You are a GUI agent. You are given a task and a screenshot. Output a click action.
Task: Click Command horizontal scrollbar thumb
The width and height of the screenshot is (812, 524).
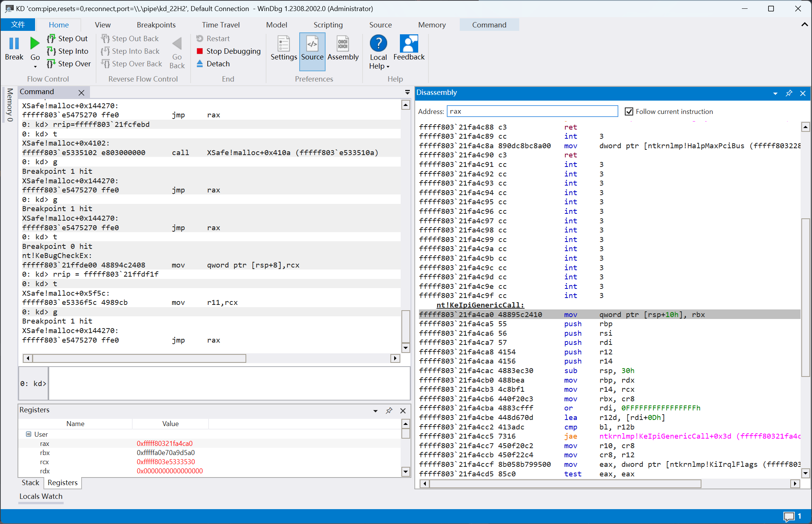point(139,358)
